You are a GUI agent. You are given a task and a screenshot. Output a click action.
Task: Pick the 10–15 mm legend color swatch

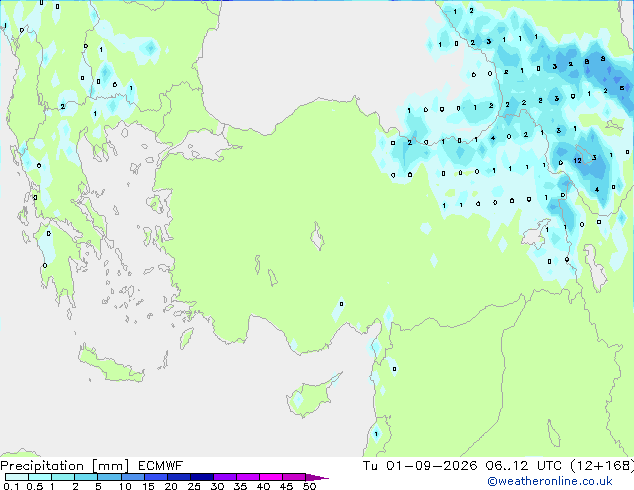point(132,477)
